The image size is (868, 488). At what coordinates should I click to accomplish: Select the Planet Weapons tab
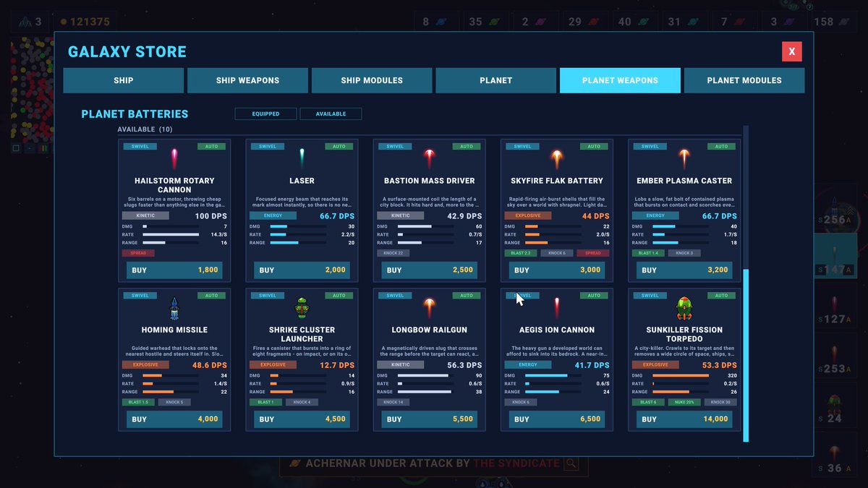coord(620,80)
